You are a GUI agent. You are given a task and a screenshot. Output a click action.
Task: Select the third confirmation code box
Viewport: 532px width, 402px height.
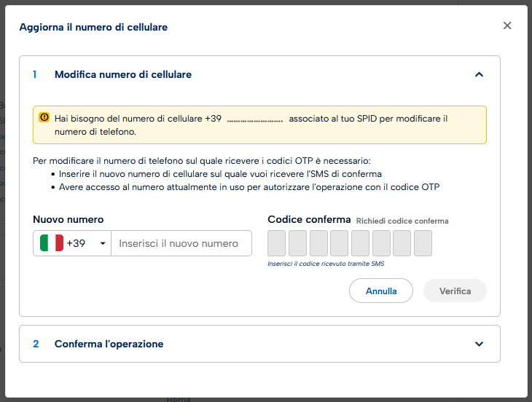(x=318, y=243)
